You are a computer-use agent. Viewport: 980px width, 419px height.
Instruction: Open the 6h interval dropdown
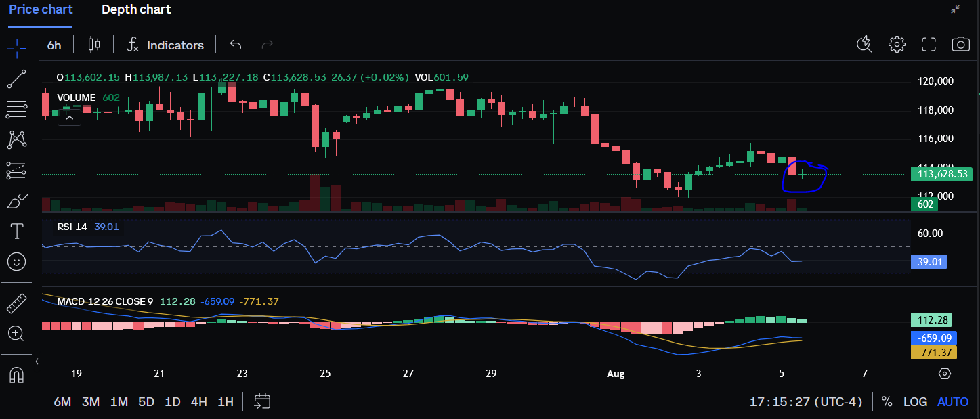[54, 45]
